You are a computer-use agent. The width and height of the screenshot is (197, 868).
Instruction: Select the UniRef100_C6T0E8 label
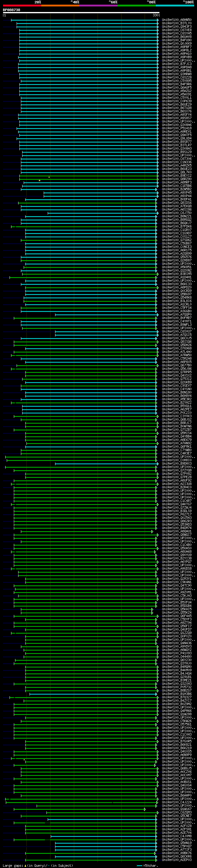tap(177, 30)
